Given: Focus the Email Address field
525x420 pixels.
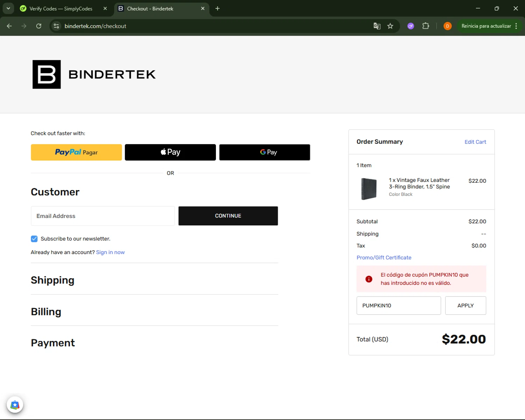Looking at the screenshot, I should (103, 216).
